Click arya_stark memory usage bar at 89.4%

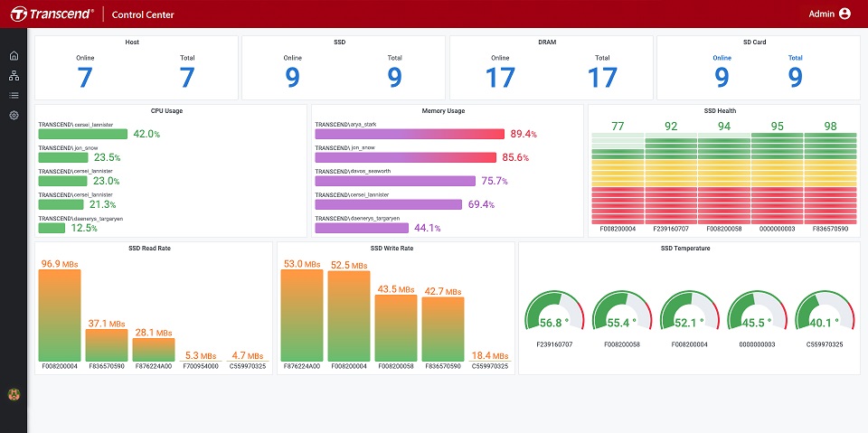[409, 134]
